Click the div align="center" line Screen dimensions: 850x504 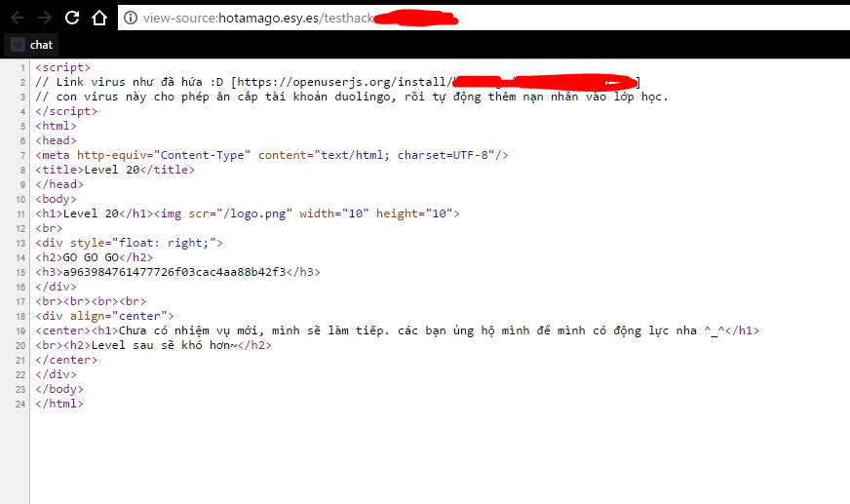[x=104, y=317]
